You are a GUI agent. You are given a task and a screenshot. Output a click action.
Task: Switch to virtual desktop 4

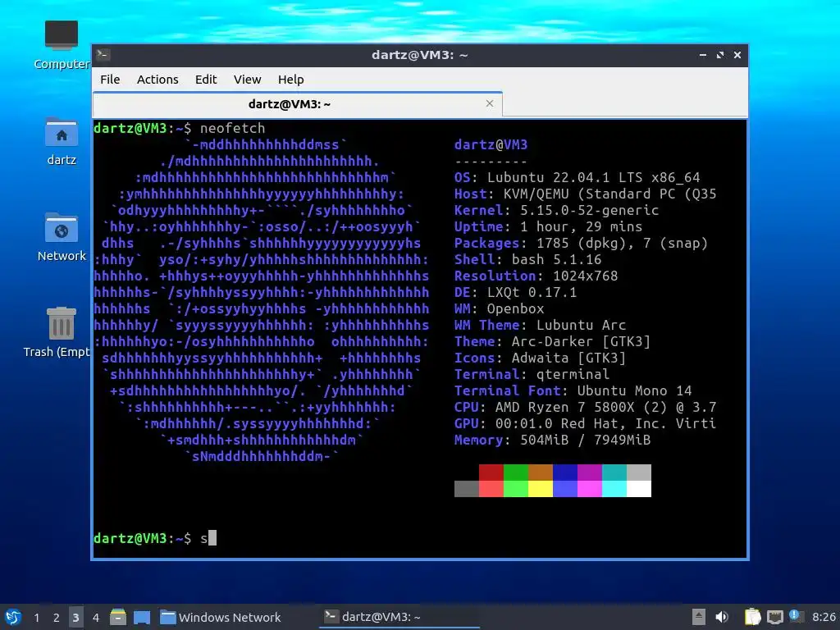pyautogui.click(x=95, y=618)
